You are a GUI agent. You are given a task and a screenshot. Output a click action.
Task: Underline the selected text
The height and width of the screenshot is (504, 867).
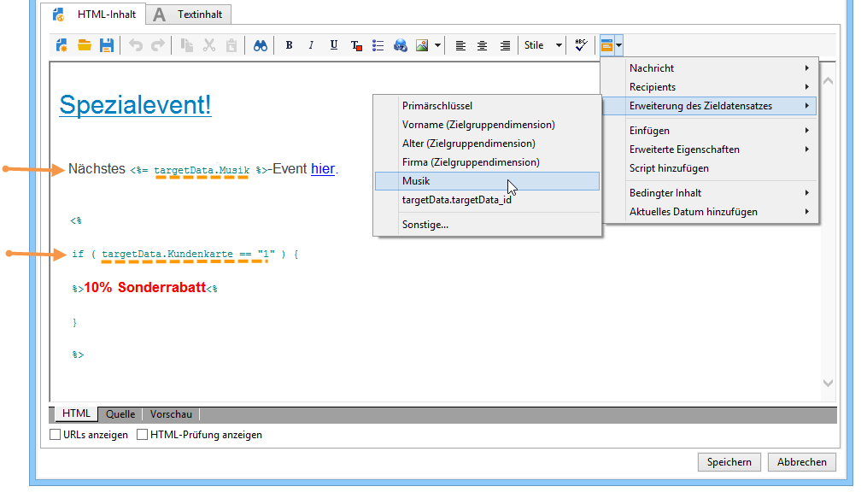point(333,45)
